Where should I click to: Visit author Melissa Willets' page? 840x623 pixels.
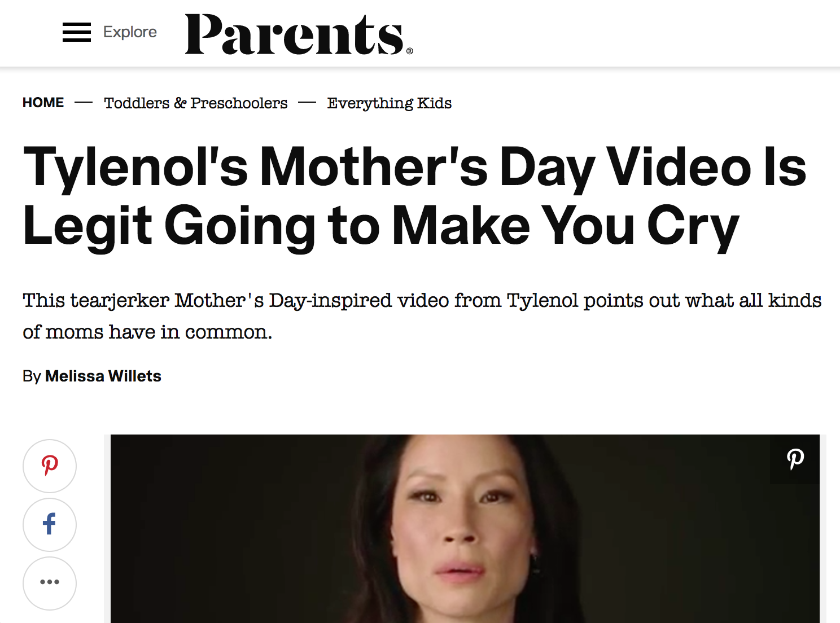pos(103,376)
